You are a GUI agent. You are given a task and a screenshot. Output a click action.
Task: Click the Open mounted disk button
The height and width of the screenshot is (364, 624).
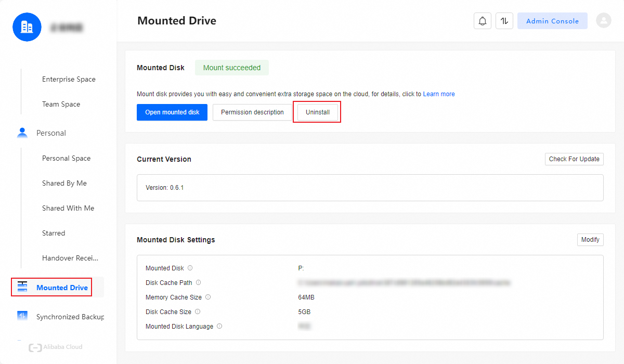172,112
